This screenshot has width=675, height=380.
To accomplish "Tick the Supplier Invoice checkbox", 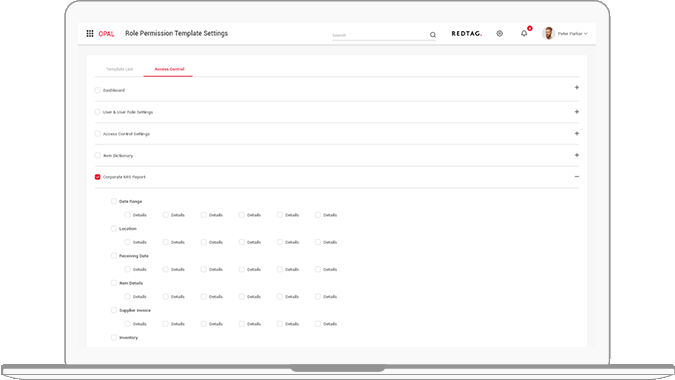I will pyautogui.click(x=114, y=310).
